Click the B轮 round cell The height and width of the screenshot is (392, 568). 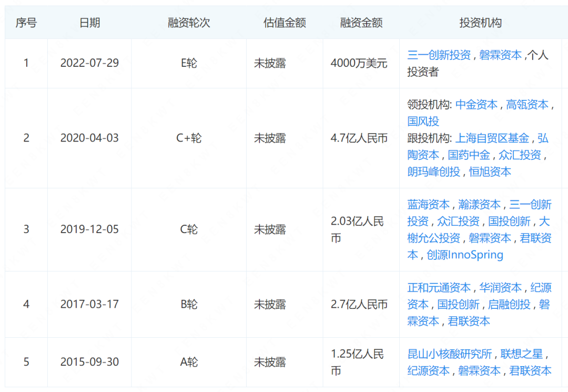pyautogui.click(x=189, y=304)
